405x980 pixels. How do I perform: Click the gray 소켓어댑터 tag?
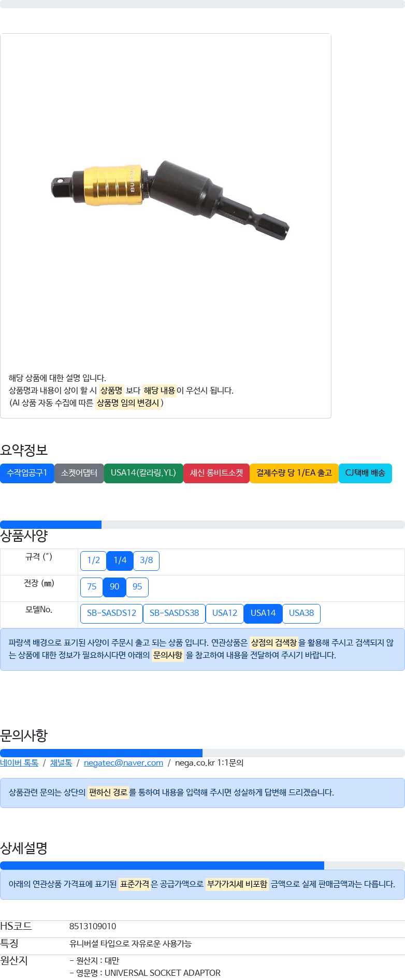(x=79, y=473)
